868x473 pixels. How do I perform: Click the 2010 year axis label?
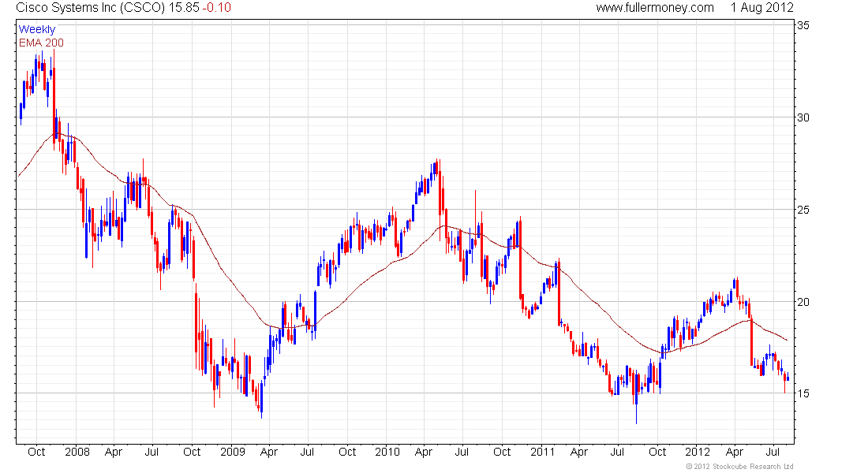click(387, 452)
